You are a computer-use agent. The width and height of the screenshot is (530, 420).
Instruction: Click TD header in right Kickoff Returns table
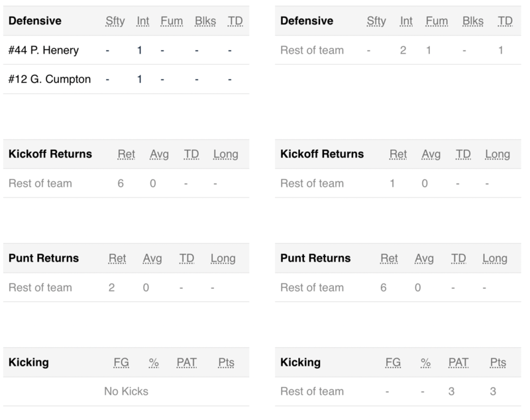[463, 154]
